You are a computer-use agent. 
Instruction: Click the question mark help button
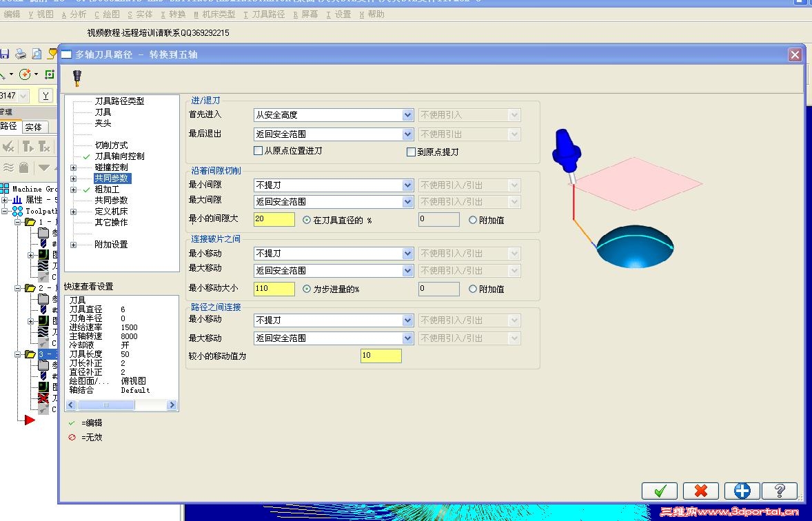click(780, 491)
